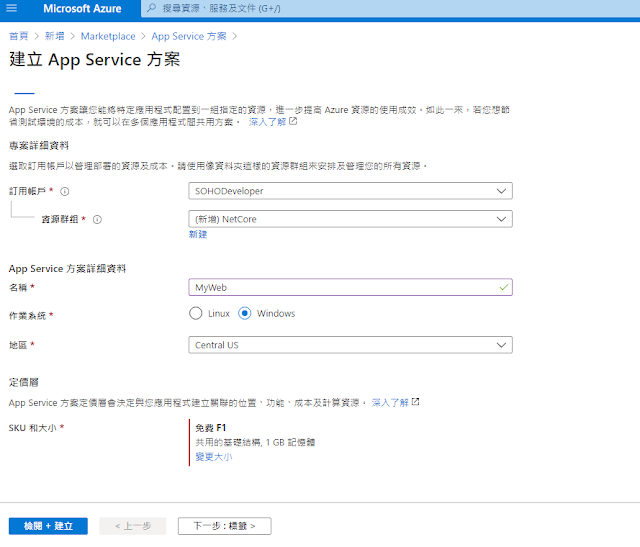The image size is (640, 547).
Task: Go to 首頁 breadcrumb
Action: [19, 36]
